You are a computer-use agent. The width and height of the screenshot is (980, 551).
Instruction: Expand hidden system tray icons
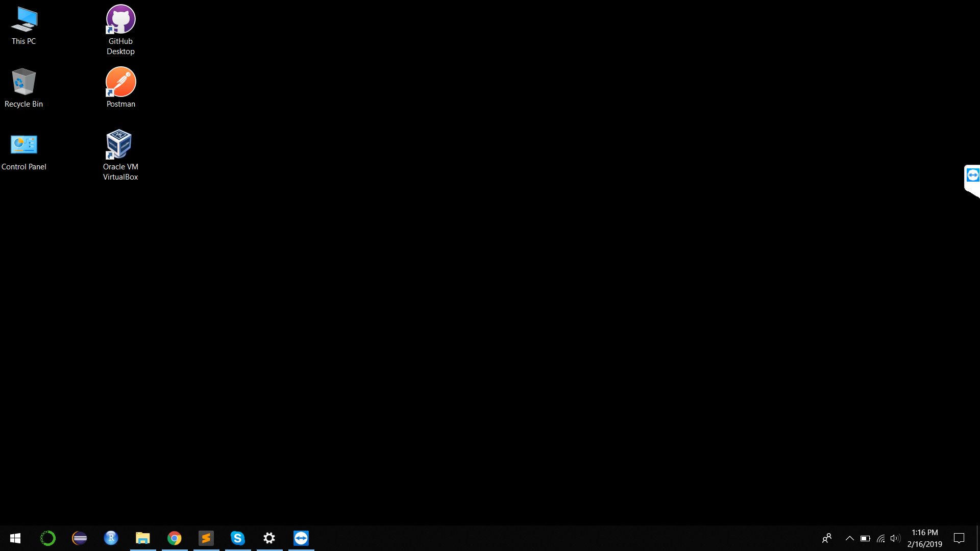coord(850,538)
